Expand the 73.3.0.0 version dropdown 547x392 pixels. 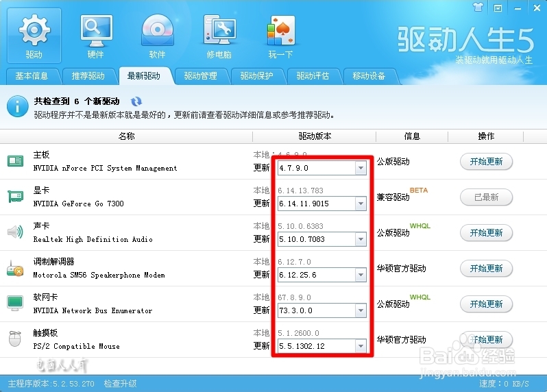tap(361, 310)
